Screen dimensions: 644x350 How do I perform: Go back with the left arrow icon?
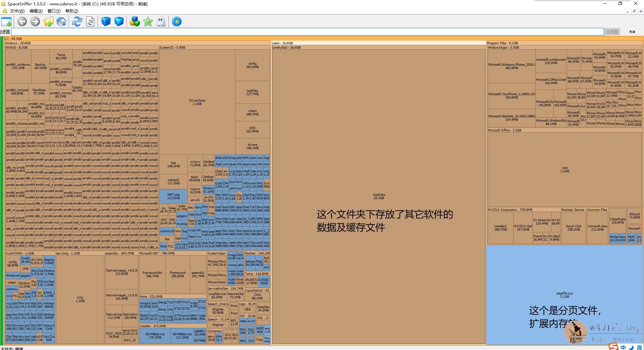(x=22, y=22)
